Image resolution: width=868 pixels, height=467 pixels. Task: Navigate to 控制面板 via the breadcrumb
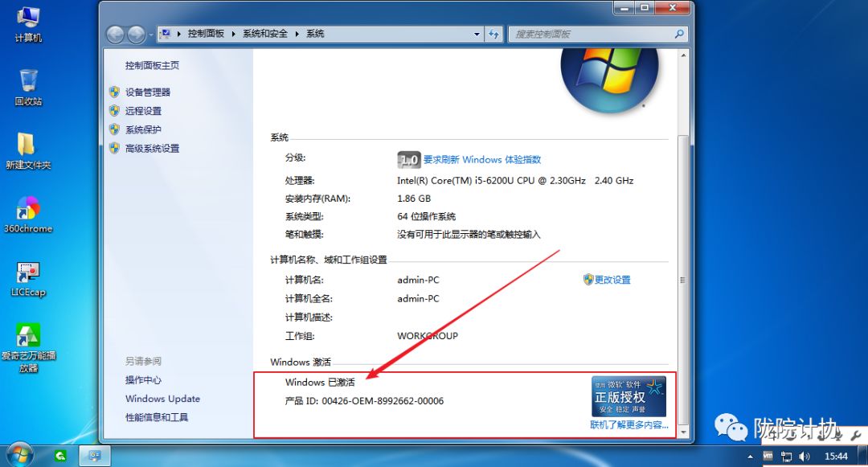(204, 34)
